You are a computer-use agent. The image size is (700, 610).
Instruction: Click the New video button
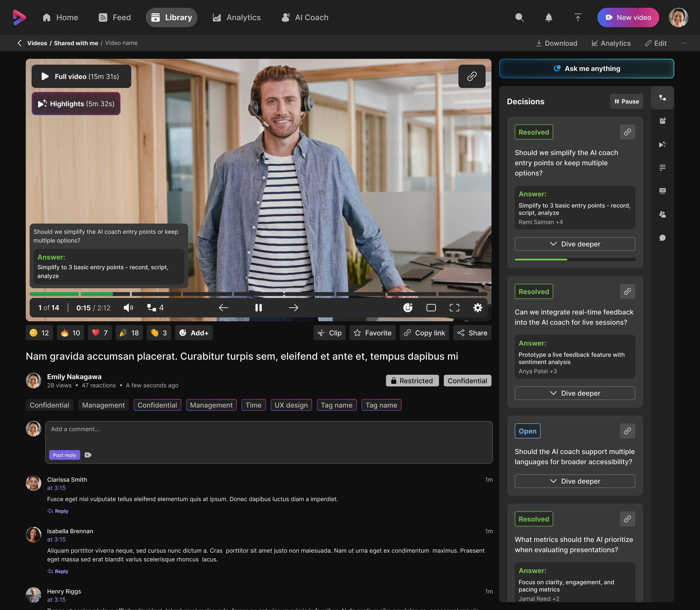[x=628, y=17]
